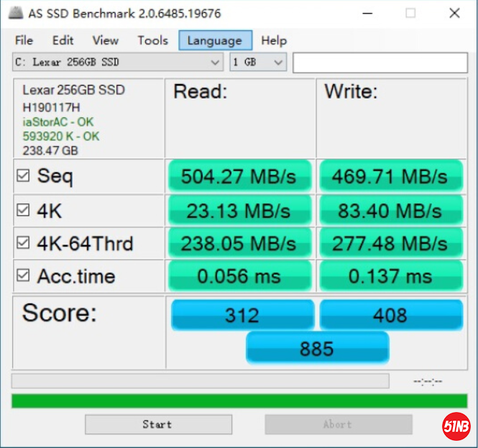Image resolution: width=478 pixels, height=448 pixels.
Task: Open the Tools menu
Action: coord(152,40)
